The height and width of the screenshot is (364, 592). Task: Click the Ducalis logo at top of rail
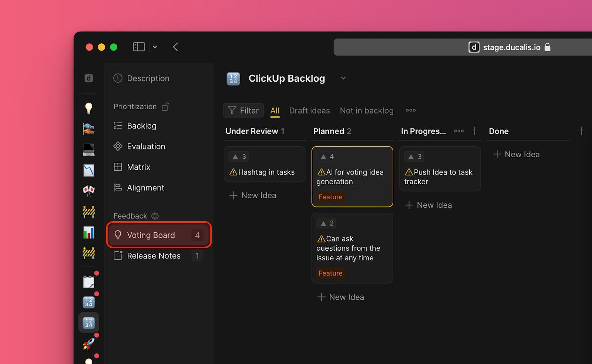(x=88, y=78)
